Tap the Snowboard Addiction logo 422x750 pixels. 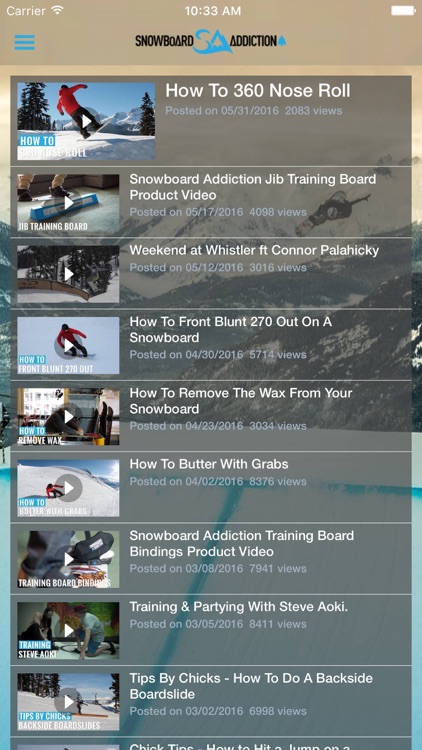[211, 41]
